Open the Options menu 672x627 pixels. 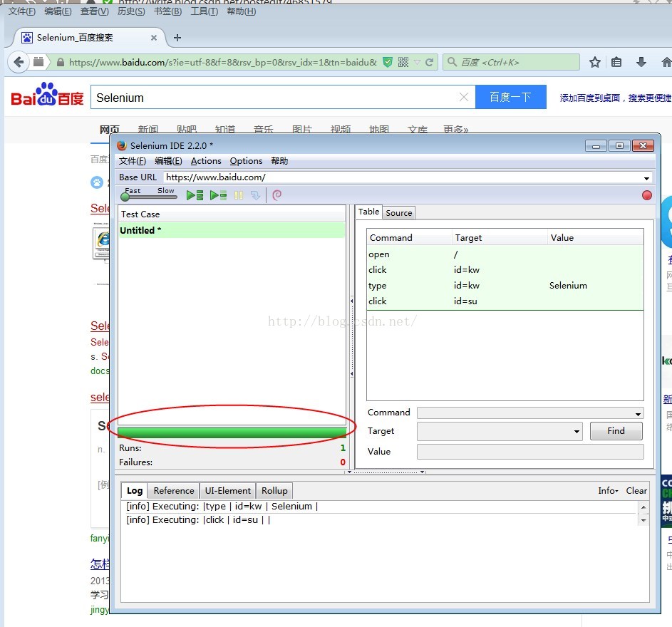pos(246,161)
